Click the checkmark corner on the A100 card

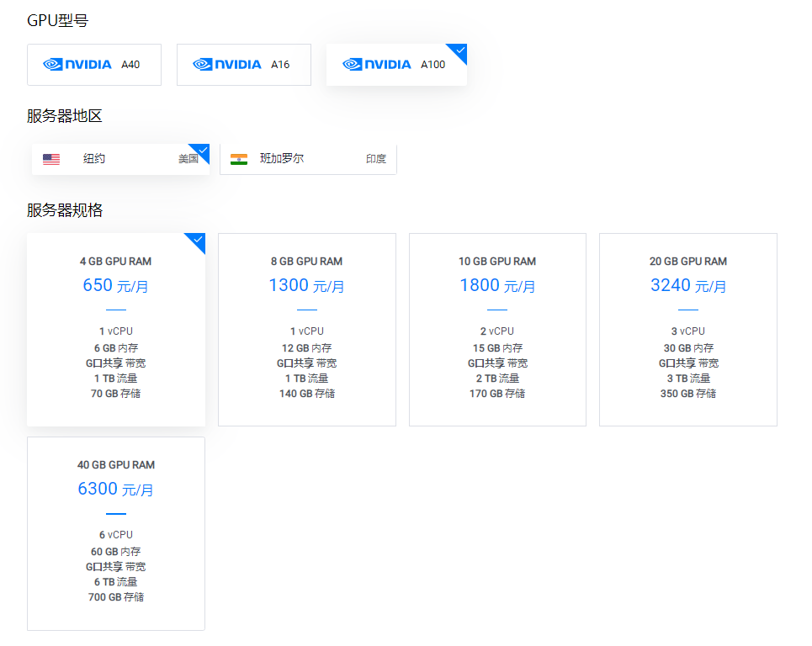click(x=459, y=51)
